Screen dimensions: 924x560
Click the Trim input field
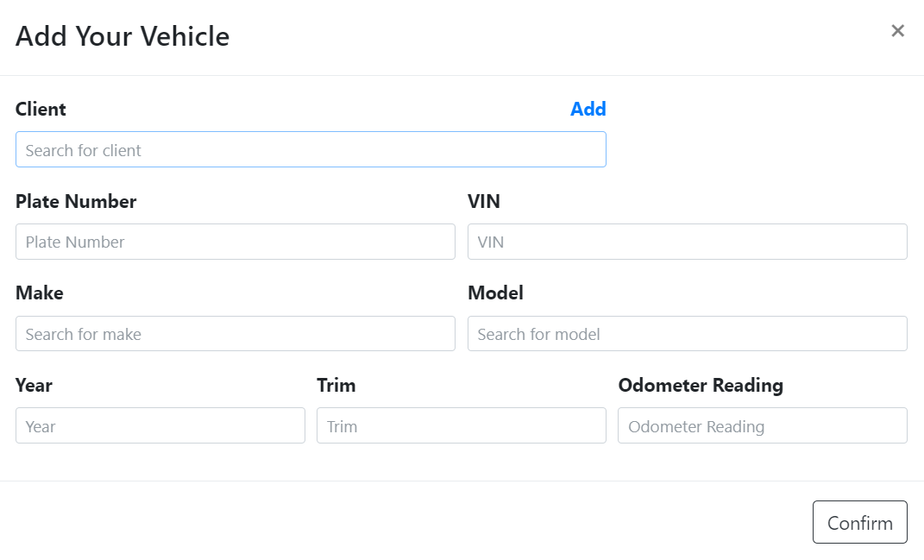pyautogui.click(x=461, y=425)
